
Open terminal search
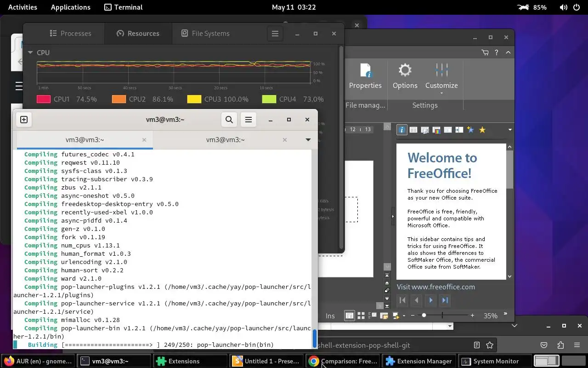229,120
